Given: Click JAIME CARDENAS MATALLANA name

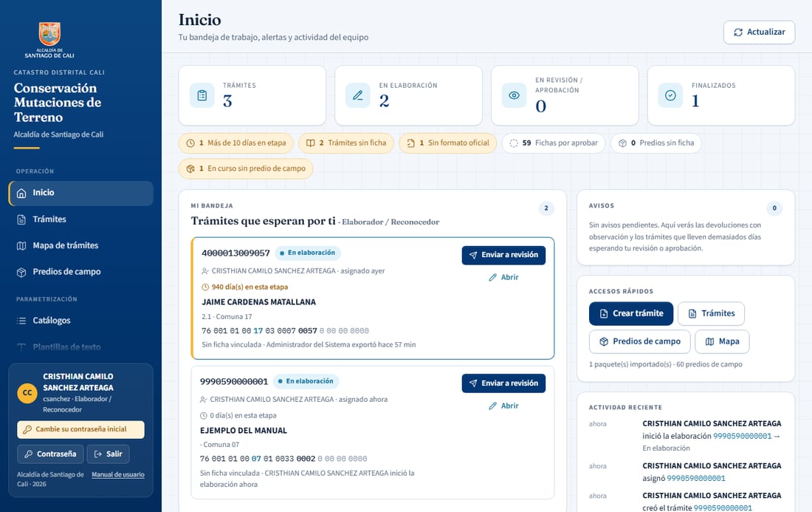Looking at the screenshot, I should pos(258,302).
